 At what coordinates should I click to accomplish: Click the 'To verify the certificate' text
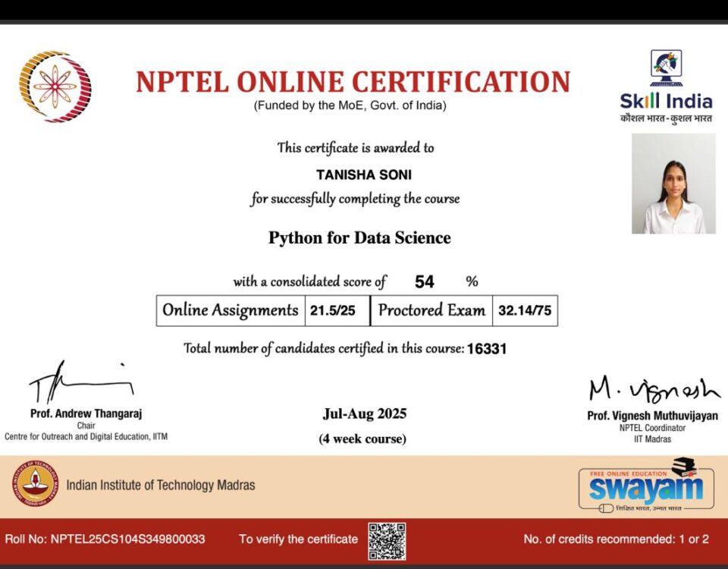299,539
